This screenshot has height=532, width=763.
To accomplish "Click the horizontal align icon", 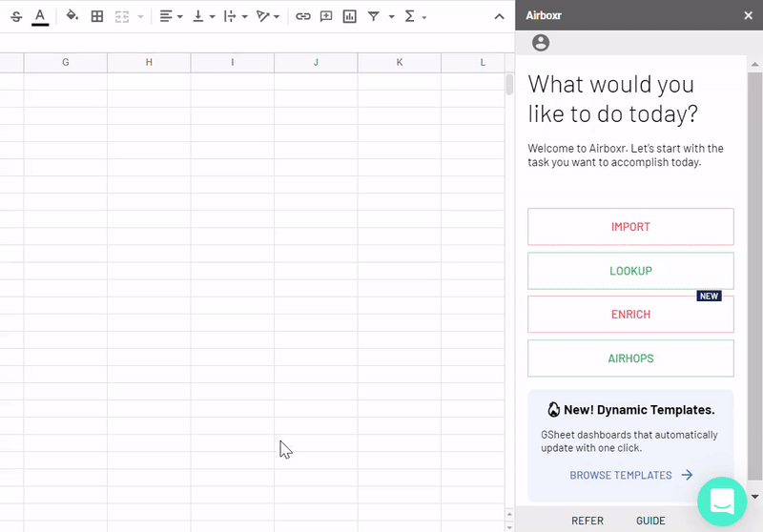I will click(166, 16).
